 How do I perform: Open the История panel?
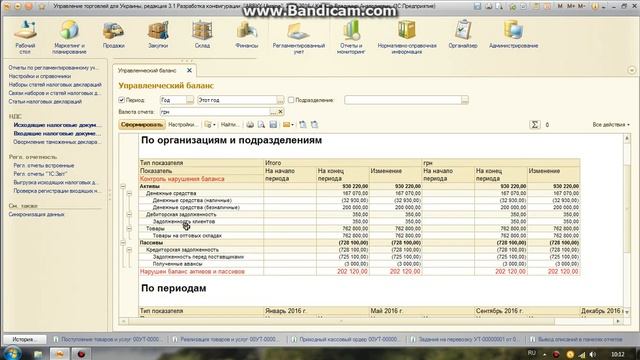(24, 339)
